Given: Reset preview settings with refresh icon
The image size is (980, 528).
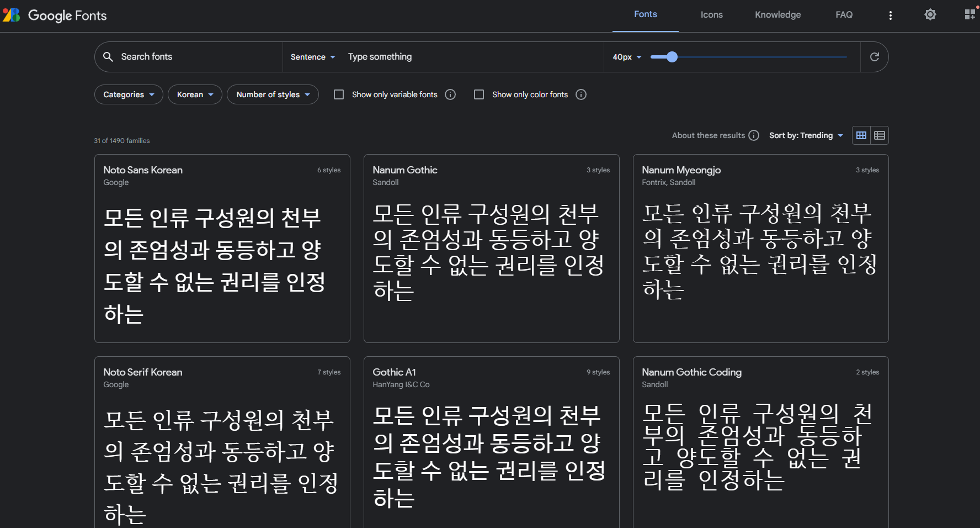Looking at the screenshot, I should tap(875, 57).
